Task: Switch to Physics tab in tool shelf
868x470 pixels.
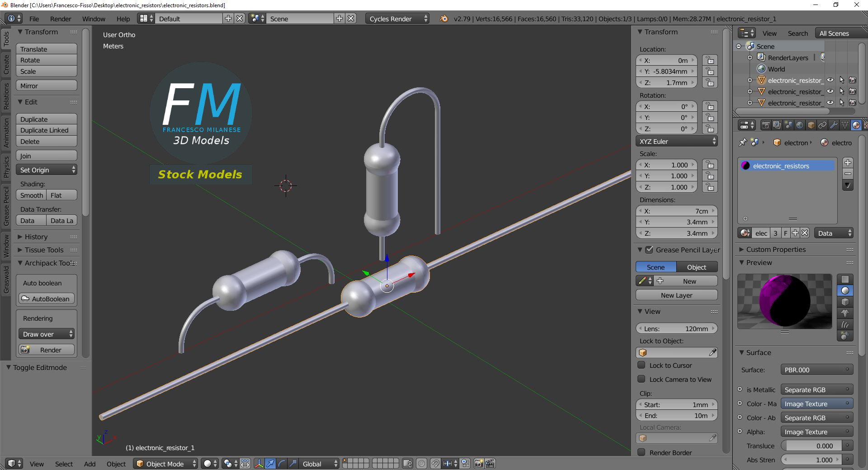Action: (x=6, y=167)
